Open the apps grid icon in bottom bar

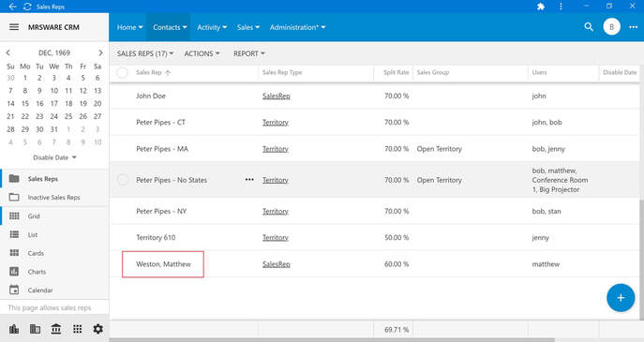[77, 329]
